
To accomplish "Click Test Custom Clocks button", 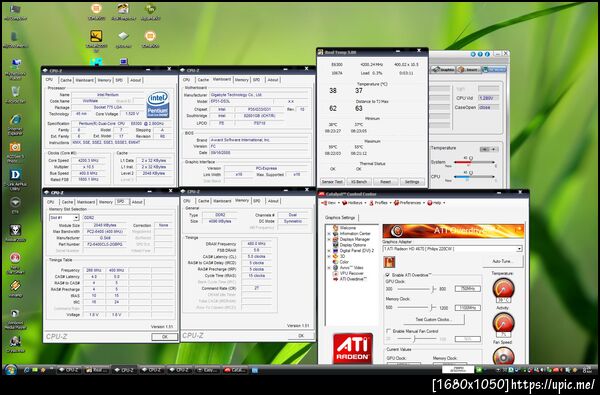I will coord(433,319).
